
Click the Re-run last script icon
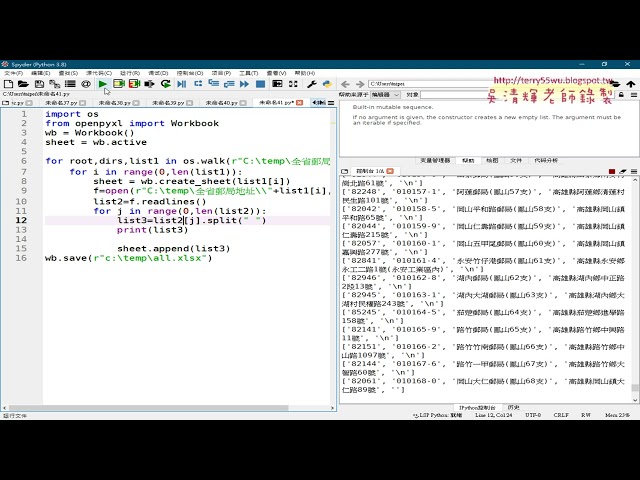coord(165,84)
